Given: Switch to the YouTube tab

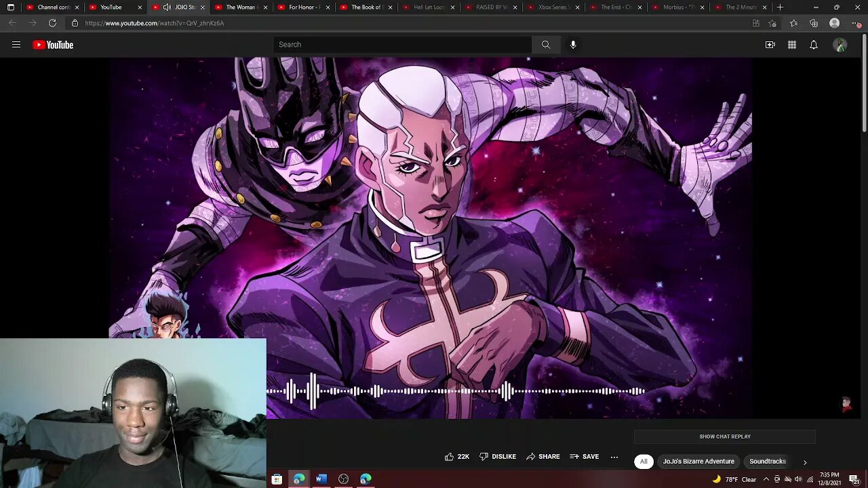Looking at the screenshot, I should (x=116, y=7).
